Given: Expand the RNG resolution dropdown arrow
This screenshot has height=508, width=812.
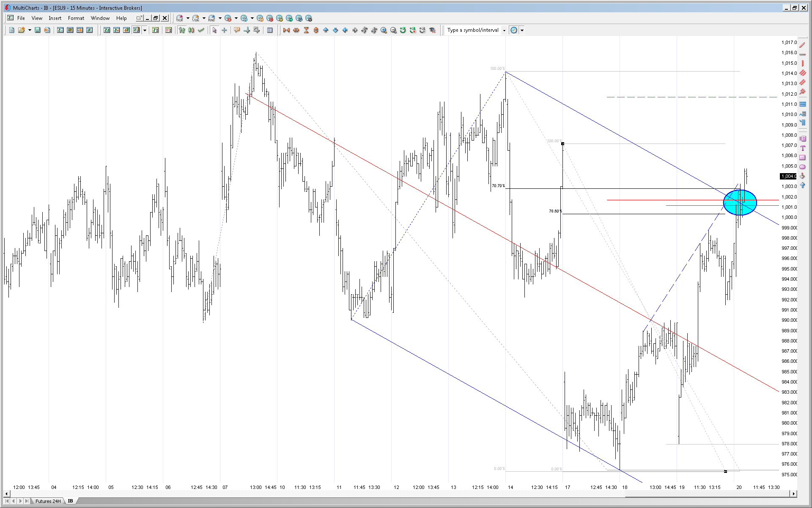Looking at the screenshot, I should [x=220, y=18].
